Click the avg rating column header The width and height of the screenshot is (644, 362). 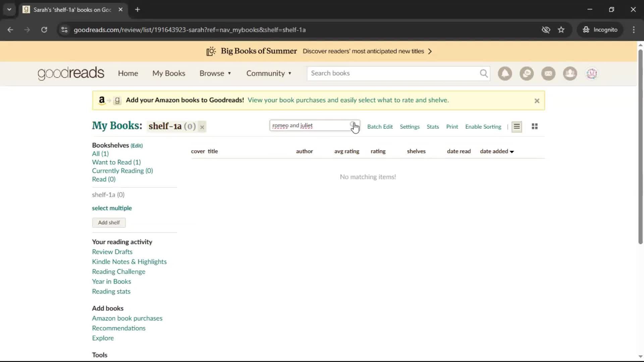click(346, 151)
